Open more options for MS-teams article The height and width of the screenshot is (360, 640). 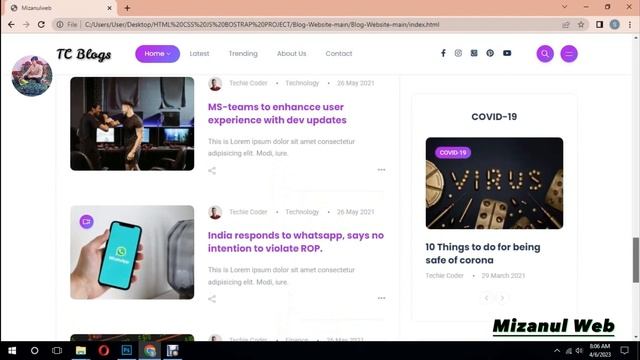point(381,169)
